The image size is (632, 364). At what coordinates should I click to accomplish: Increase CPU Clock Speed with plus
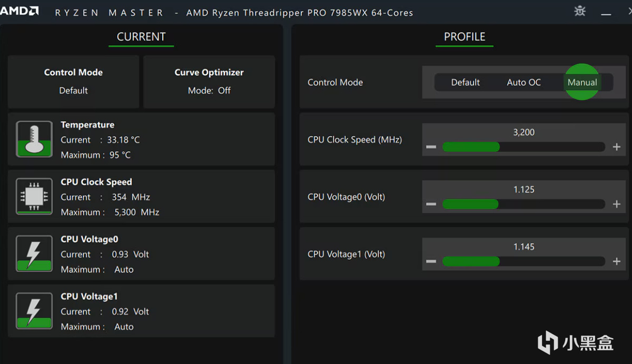click(617, 147)
